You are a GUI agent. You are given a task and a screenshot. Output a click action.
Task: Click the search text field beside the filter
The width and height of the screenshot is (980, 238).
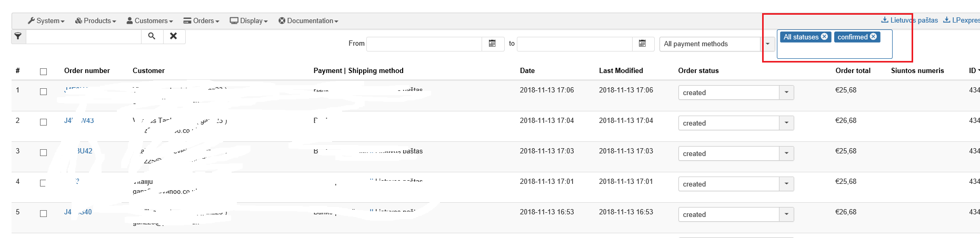(x=84, y=36)
